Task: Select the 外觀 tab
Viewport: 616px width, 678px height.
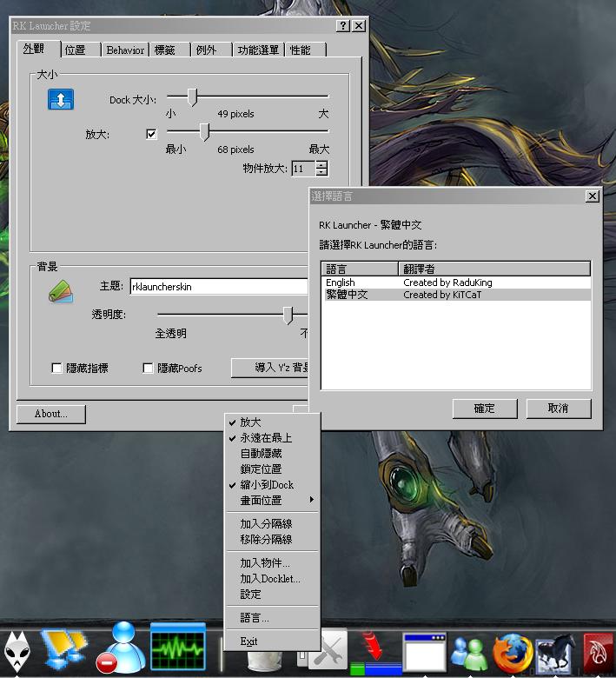Action: coord(39,49)
